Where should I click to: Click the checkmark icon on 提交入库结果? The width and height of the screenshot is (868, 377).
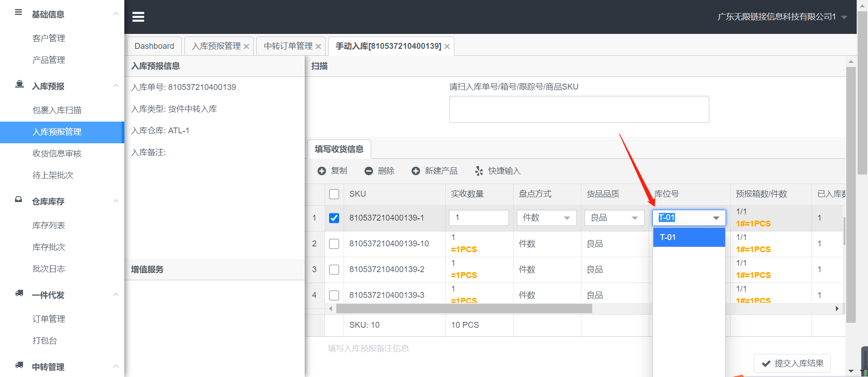tap(766, 363)
